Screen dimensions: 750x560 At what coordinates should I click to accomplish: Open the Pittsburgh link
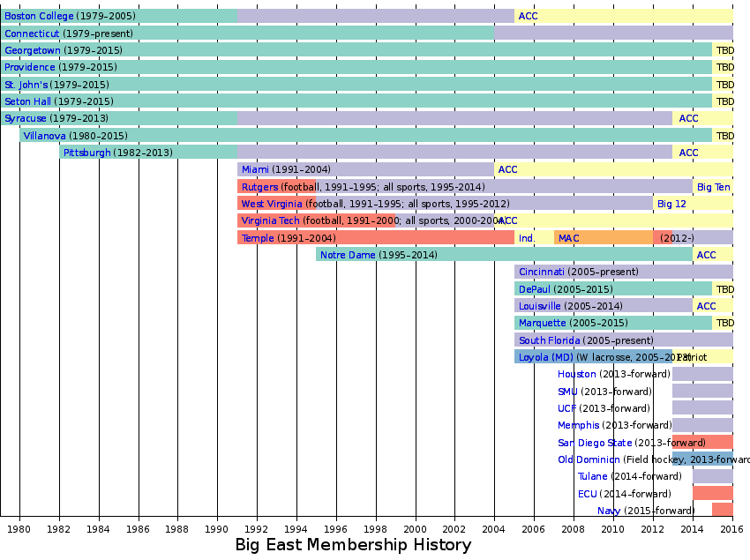[x=87, y=153]
